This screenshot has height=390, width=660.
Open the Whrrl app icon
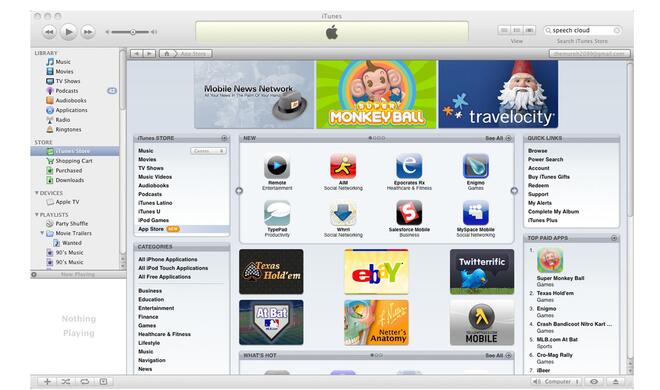[343, 213]
